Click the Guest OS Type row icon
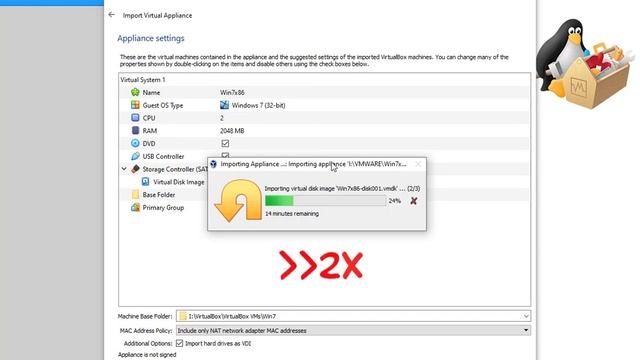The height and width of the screenshot is (360, 640). pyautogui.click(x=135, y=105)
